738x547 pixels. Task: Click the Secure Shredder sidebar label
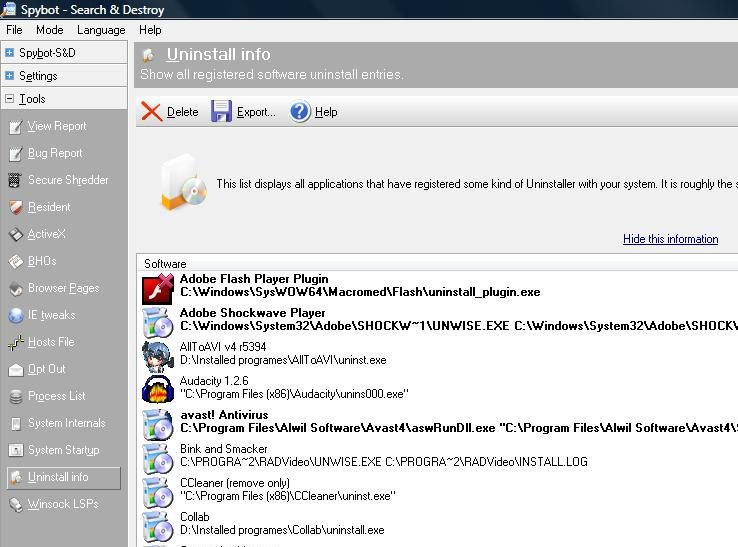click(x=68, y=180)
